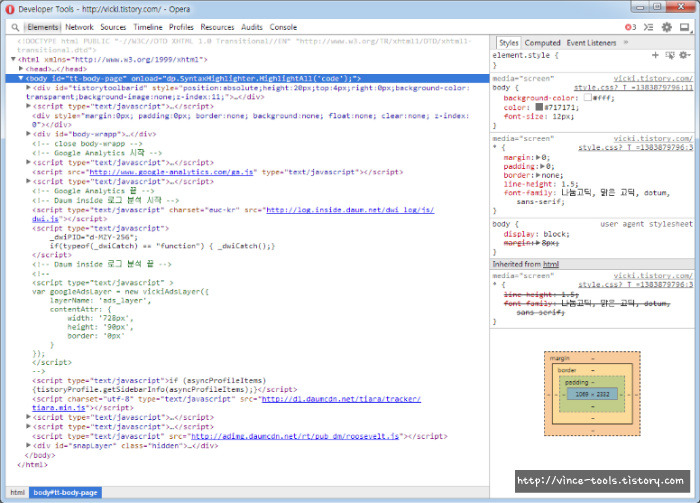Open the Resources tab
700x503 pixels.
pyautogui.click(x=217, y=27)
